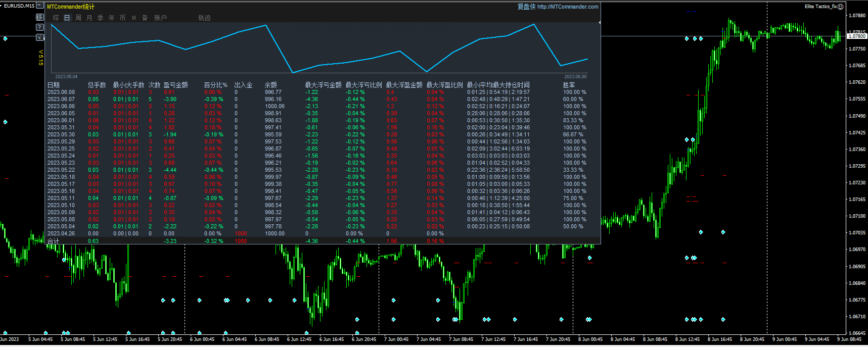The width and height of the screenshot is (868, 347).
Task: Open the '币' currency tab
Action: pos(123,18)
